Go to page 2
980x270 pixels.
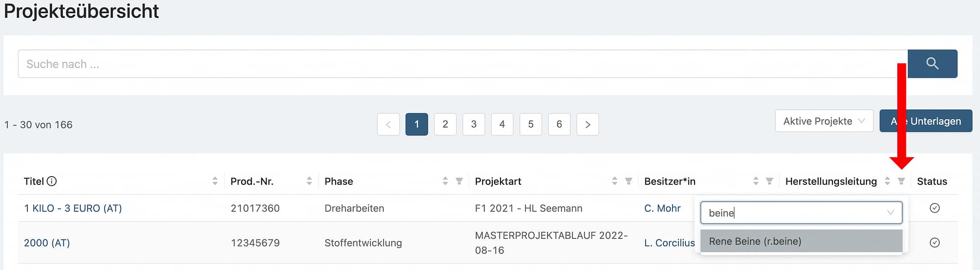(445, 124)
